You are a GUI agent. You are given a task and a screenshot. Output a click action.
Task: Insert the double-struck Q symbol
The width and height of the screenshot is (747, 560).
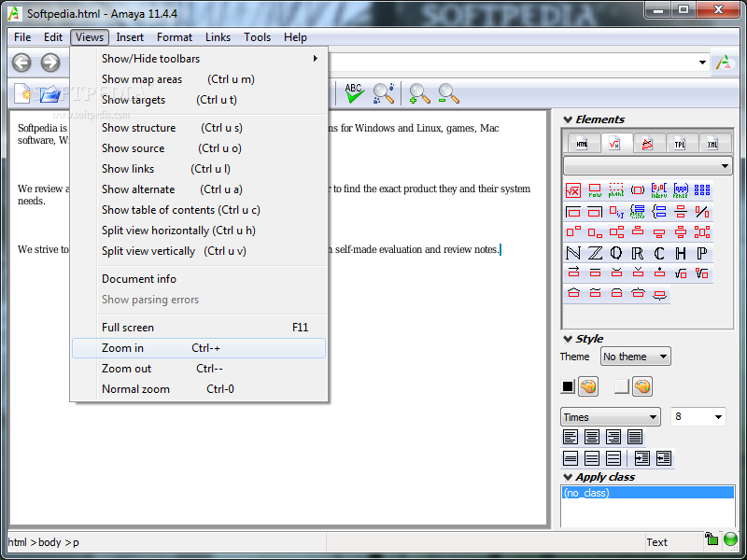tap(616, 253)
